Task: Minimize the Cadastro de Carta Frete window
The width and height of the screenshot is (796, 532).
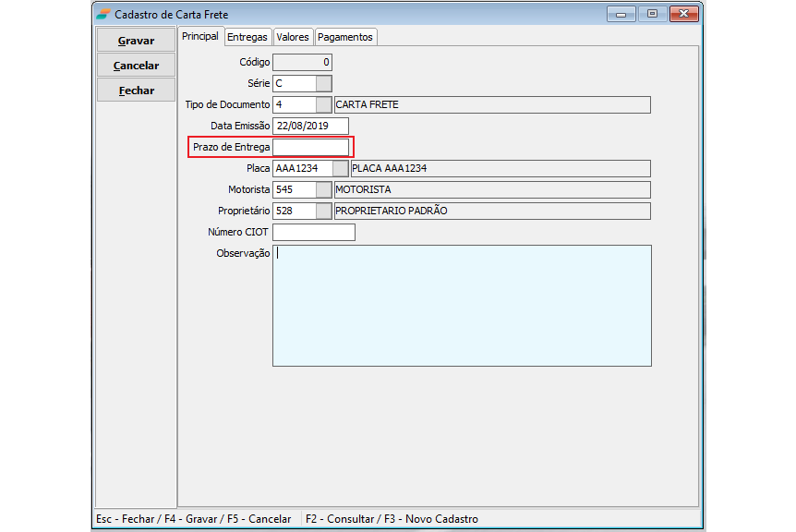Action: tap(621, 14)
